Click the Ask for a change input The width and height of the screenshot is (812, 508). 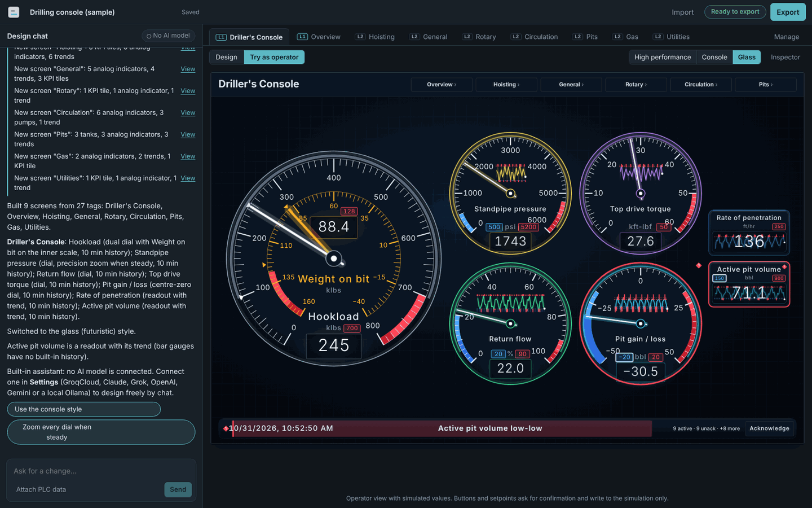(101, 471)
